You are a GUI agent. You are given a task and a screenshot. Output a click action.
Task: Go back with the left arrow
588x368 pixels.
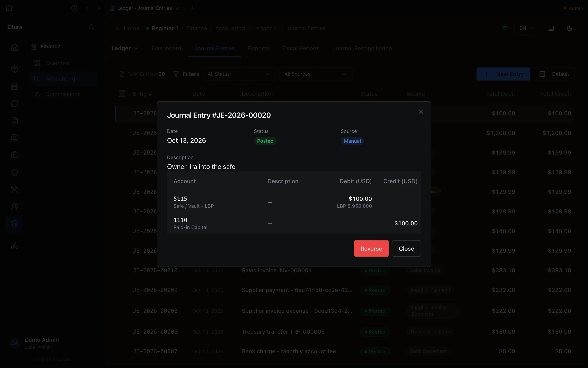point(87,8)
